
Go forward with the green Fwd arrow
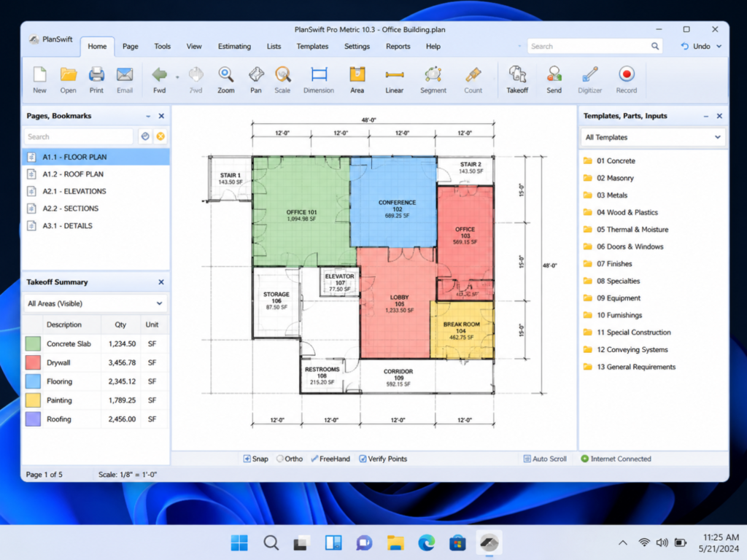[x=160, y=75]
